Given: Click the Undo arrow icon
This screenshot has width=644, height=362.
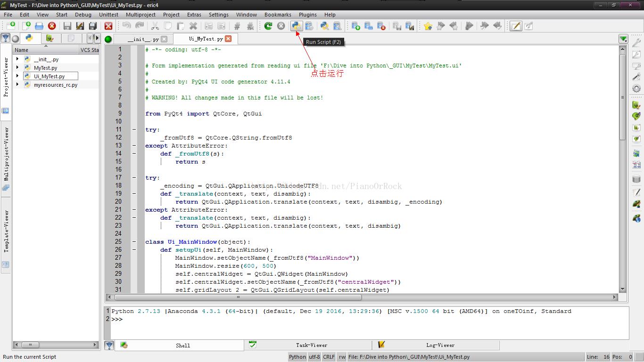Looking at the screenshot, I should (x=126, y=26).
